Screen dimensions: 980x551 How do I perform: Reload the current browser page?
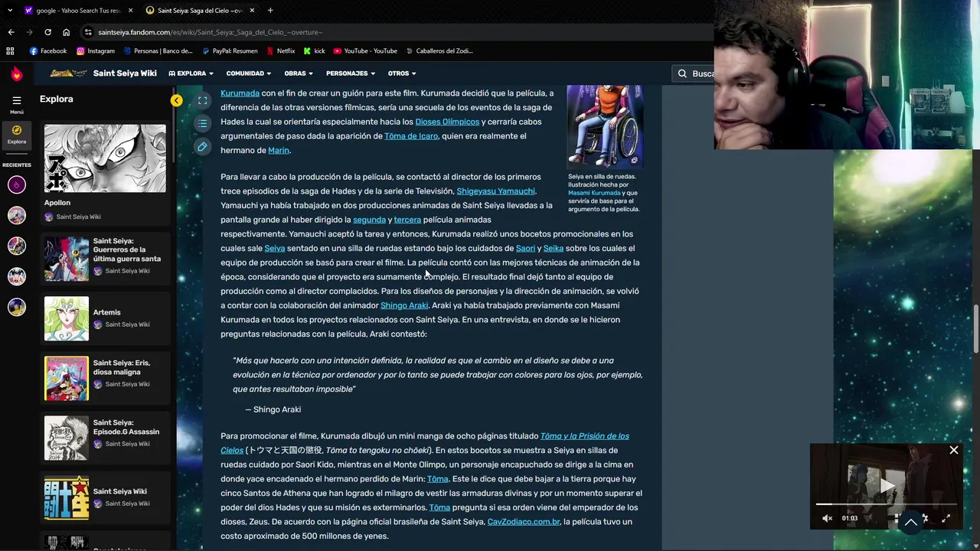(47, 32)
